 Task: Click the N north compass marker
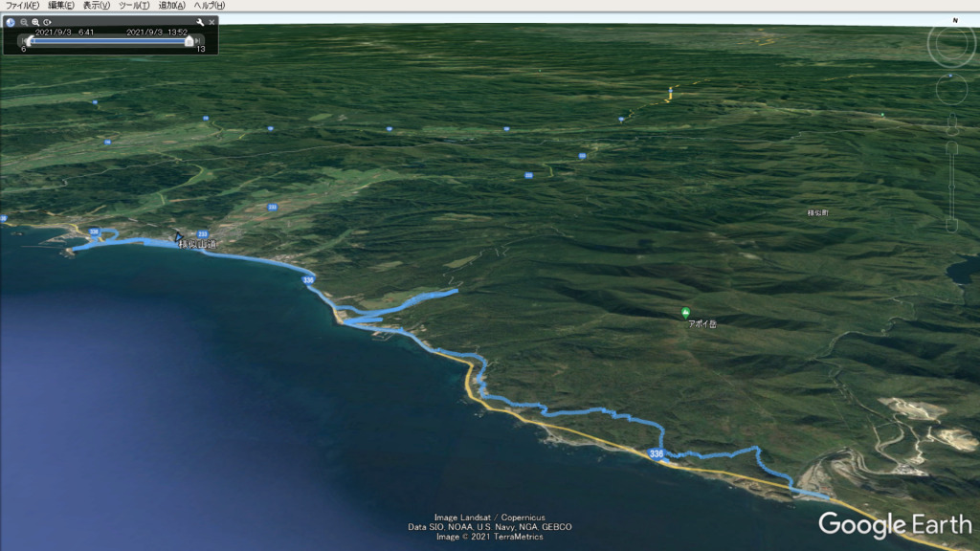point(954,20)
